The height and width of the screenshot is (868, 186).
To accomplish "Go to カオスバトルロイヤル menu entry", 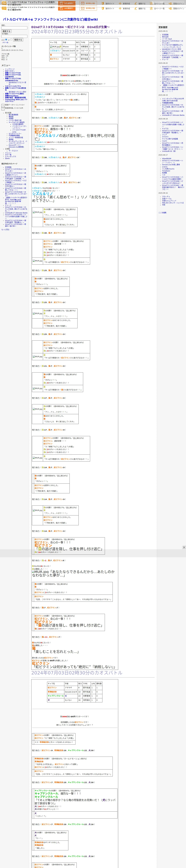I will [x=13, y=86].
